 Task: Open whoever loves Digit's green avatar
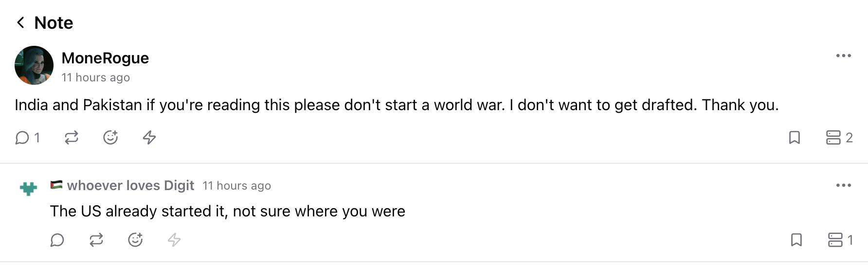click(x=29, y=188)
